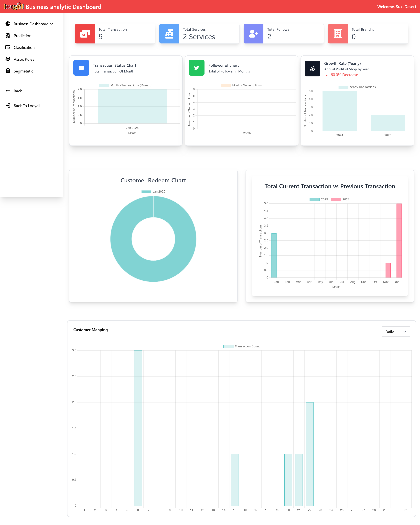Click Welcome, SukaDesert in header

coord(396,7)
